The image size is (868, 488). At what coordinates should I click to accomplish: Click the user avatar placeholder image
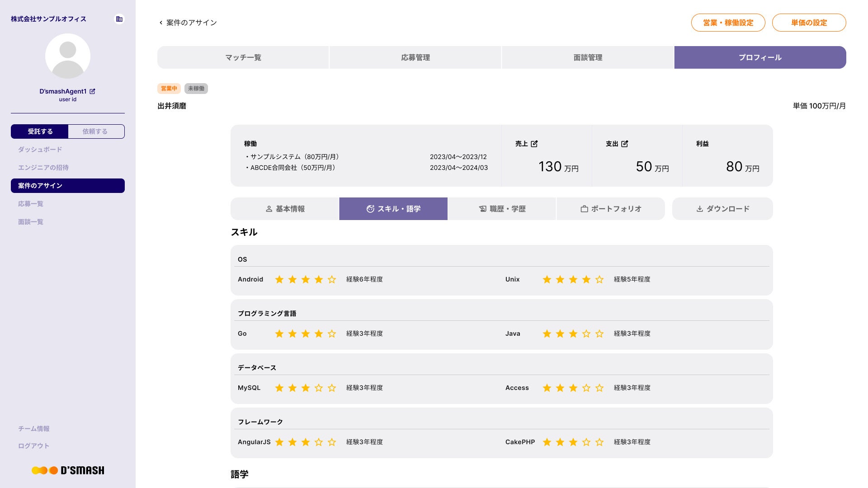click(x=68, y=56)
